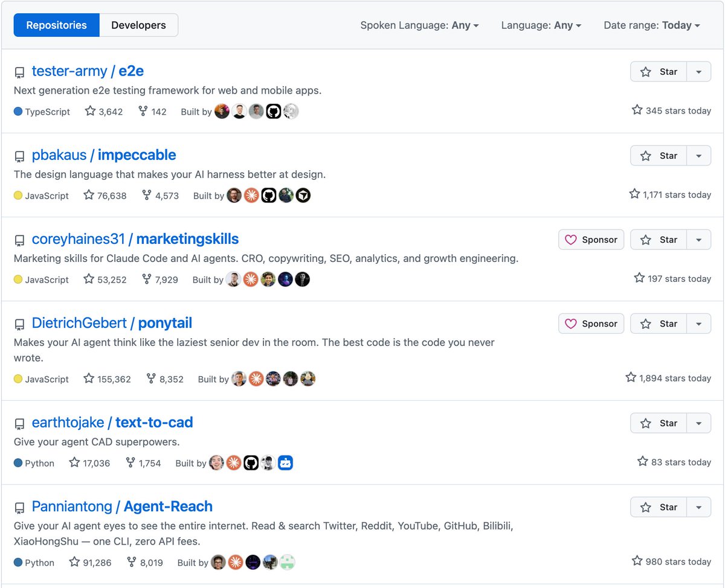Click the "1,894 stars today" text

(x=675, y=379)
